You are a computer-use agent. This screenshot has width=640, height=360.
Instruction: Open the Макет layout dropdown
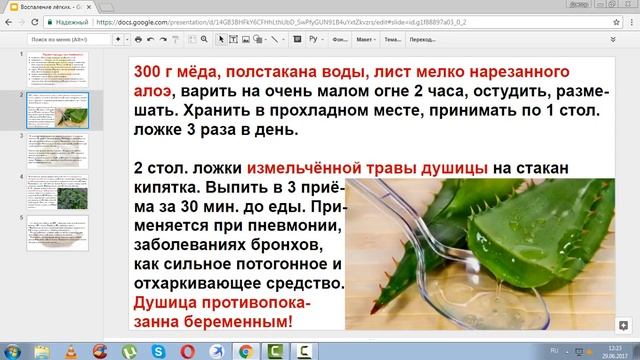tap(366, 40)
